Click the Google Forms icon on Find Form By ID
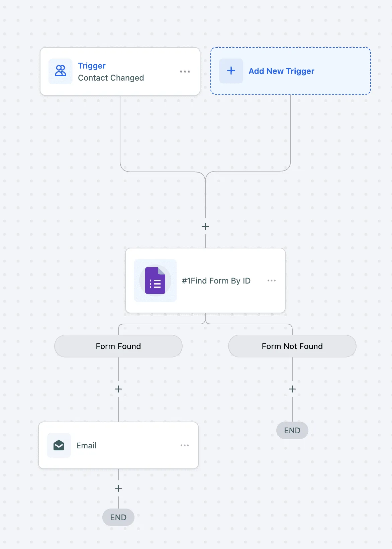Viewport: 392px width, 549px height. [155, 281]
